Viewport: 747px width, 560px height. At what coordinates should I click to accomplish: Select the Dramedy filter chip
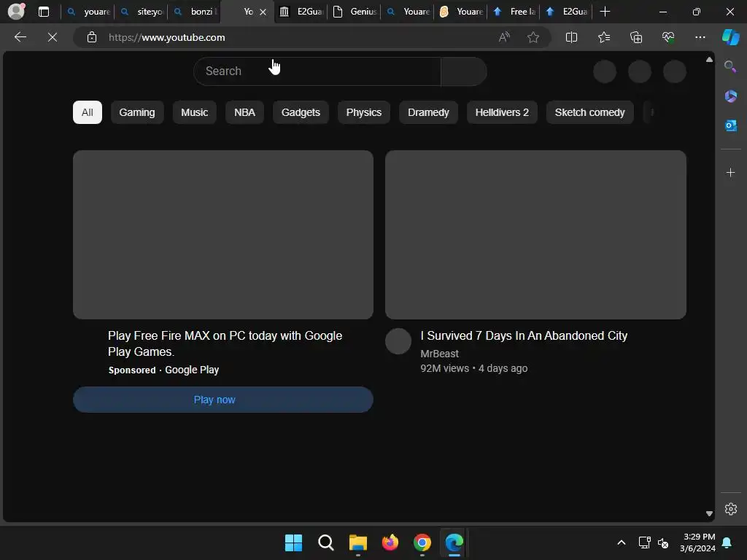428,112
